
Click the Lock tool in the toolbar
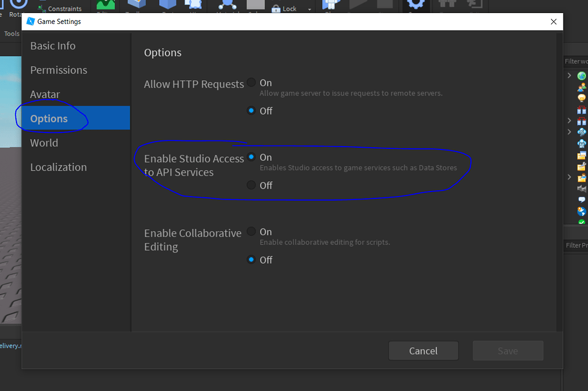click(x=284, y=9)
